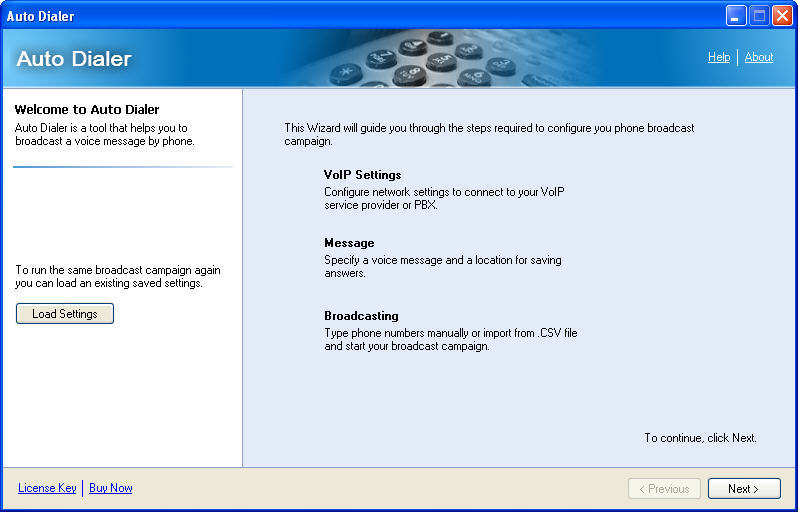The width and height of the screenshot is (798, 512).
Task: Open the About link in header
Action: click(758, 57)
